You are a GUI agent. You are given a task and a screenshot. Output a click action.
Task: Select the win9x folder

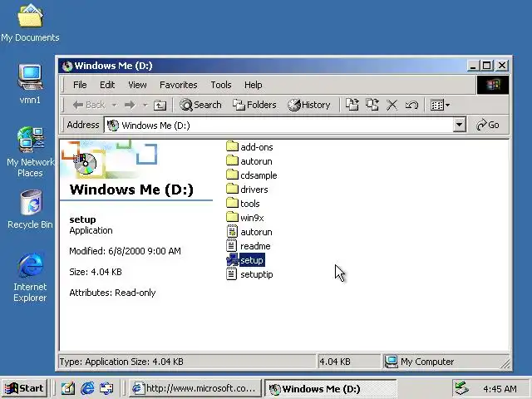tap(245, 218)
